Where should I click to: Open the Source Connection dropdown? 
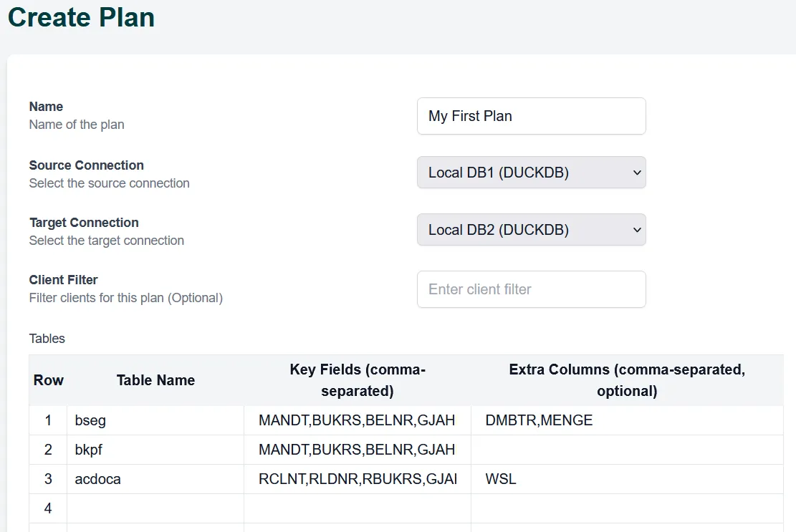[x=531, y=173]
